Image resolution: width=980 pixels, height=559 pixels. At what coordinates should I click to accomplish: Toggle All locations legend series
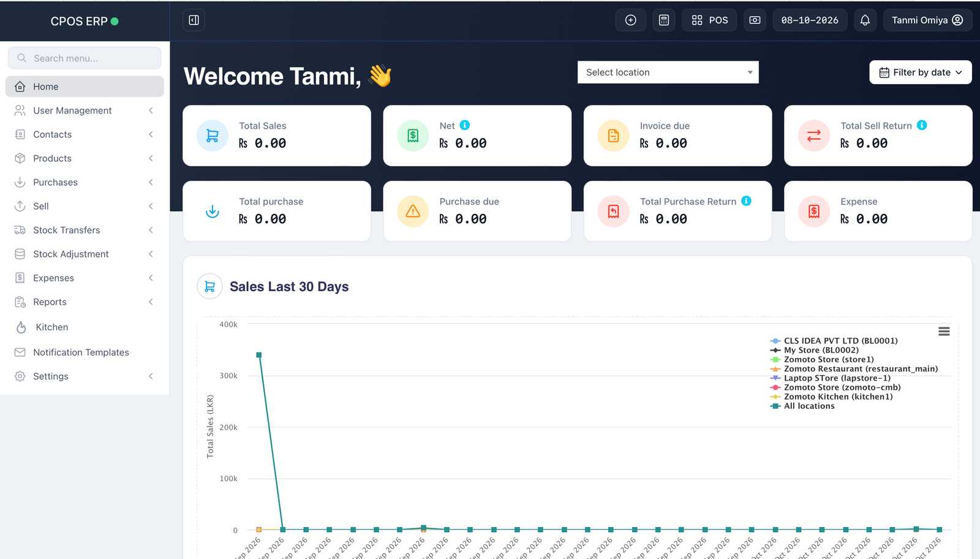pyautogui.click(x=802, y=406)
